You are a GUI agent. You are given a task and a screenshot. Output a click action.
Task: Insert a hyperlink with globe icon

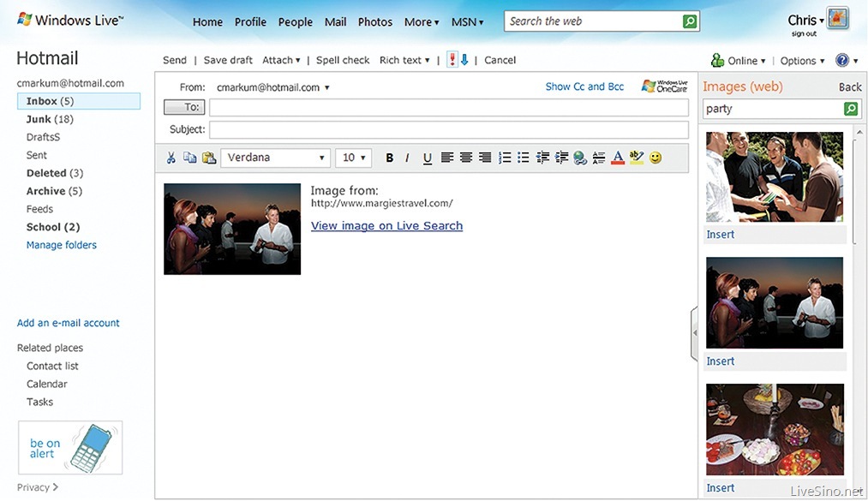(580, 158)
